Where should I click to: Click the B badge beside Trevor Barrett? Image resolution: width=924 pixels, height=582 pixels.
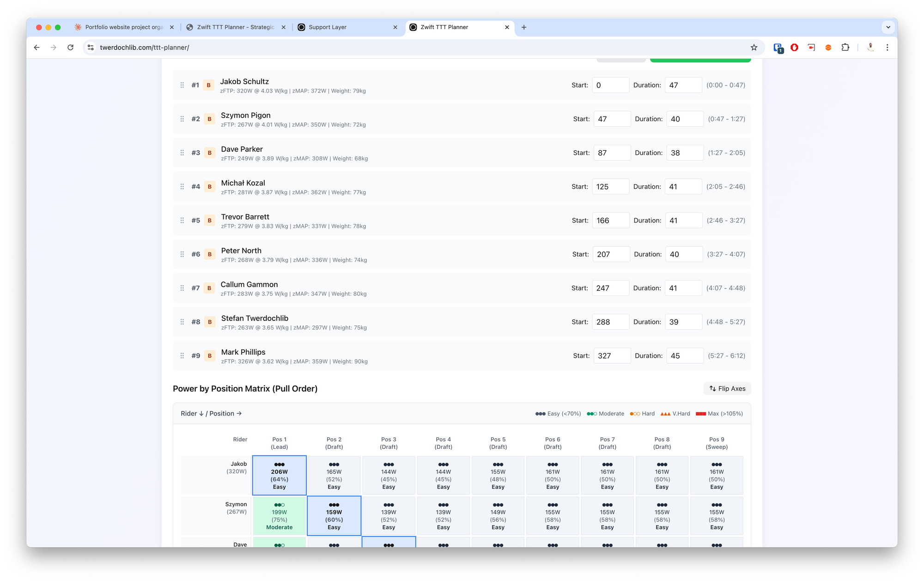pyautogui.click(x=209, y=220)
